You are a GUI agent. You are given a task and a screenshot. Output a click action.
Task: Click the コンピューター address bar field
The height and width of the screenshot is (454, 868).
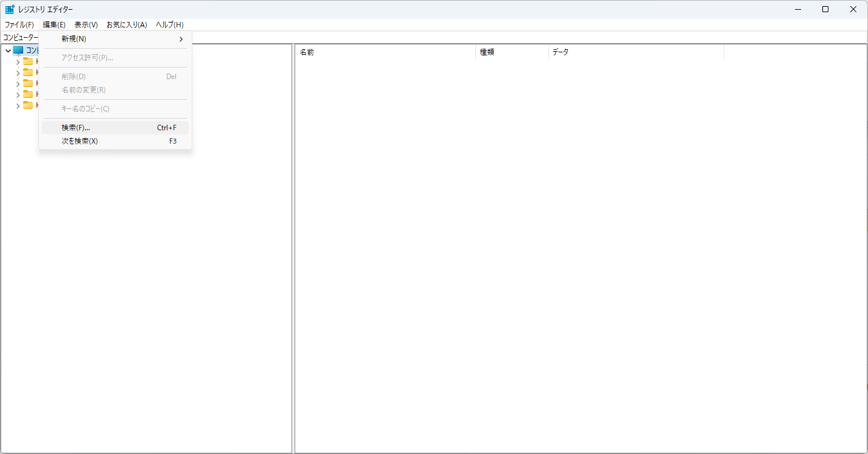[x=433, y=38]
